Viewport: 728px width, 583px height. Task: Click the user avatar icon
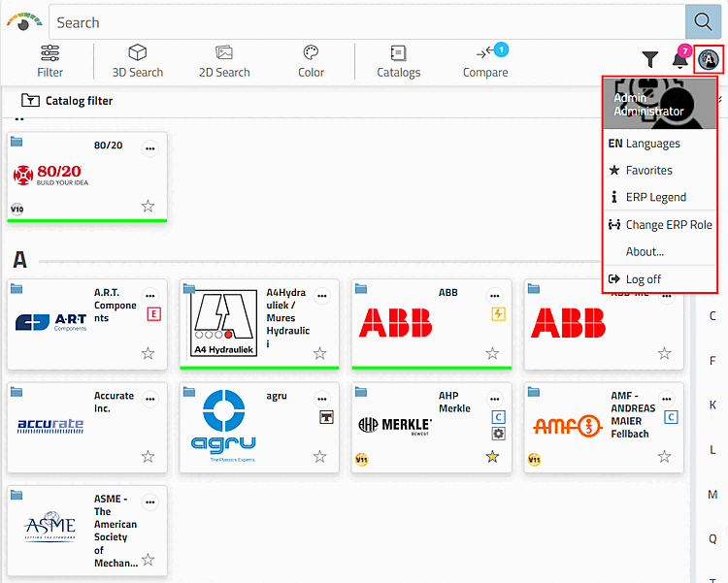pyautogui.click(x=709, y=59)
